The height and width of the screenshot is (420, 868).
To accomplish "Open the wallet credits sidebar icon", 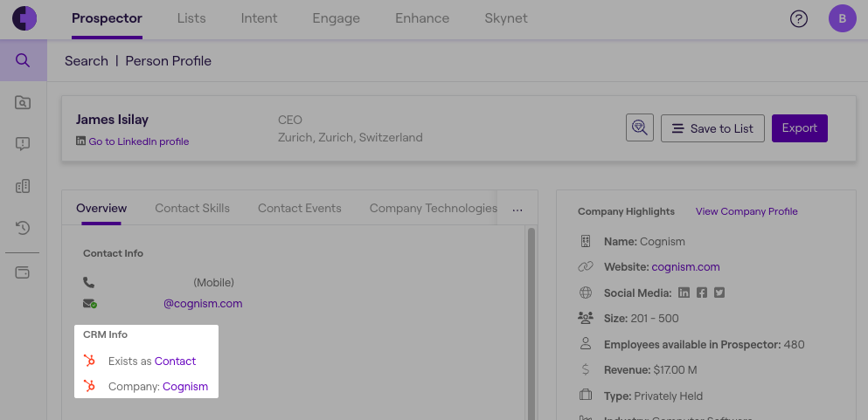I will tap(23, 272).
